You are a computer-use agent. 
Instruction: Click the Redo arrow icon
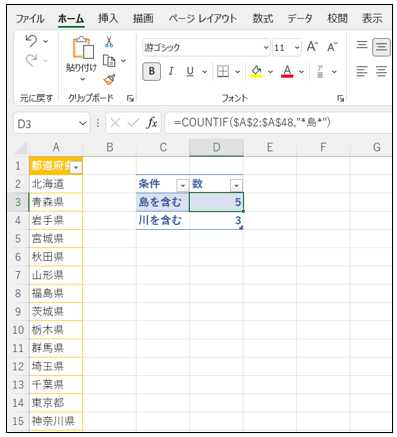[x=31, y=60]
